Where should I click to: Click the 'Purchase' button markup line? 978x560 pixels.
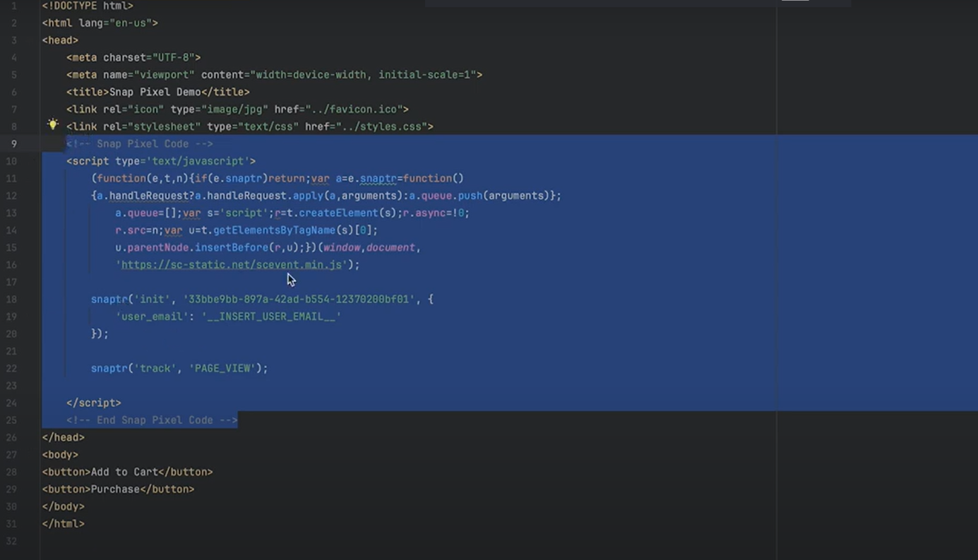coord(118,489)
